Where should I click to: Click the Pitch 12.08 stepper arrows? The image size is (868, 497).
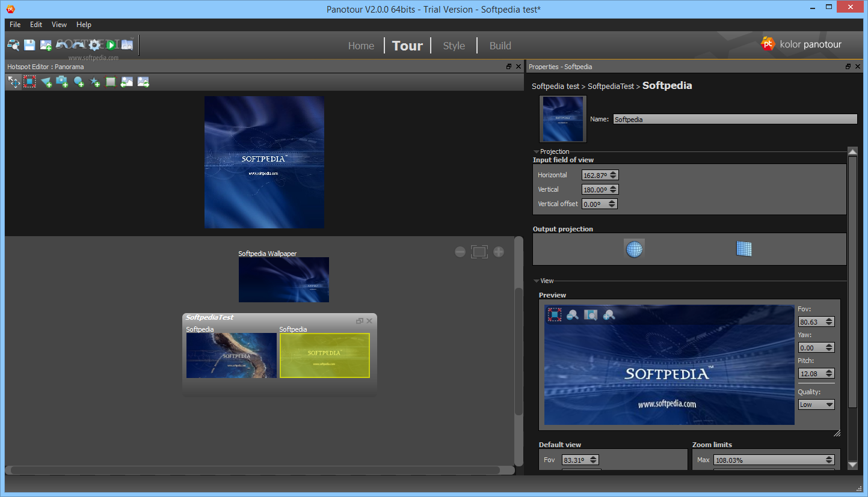coord(830,373)
